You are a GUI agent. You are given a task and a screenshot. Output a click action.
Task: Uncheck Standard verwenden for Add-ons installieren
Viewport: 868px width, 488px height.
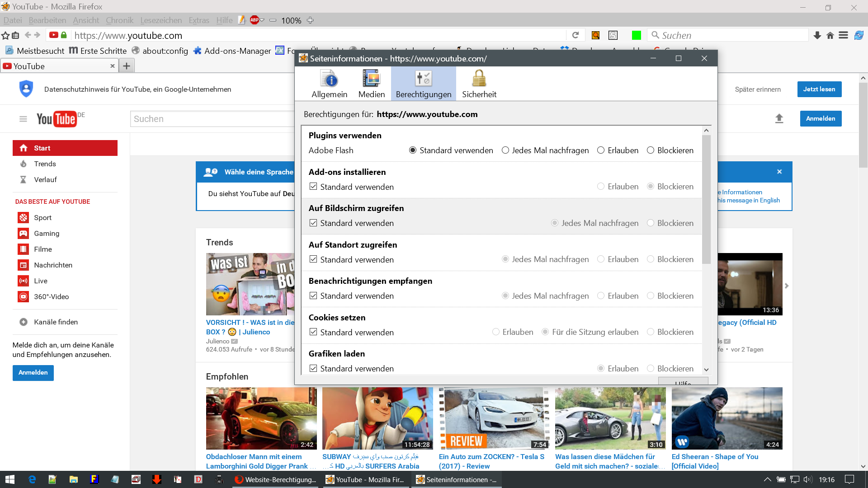point(313,187)
